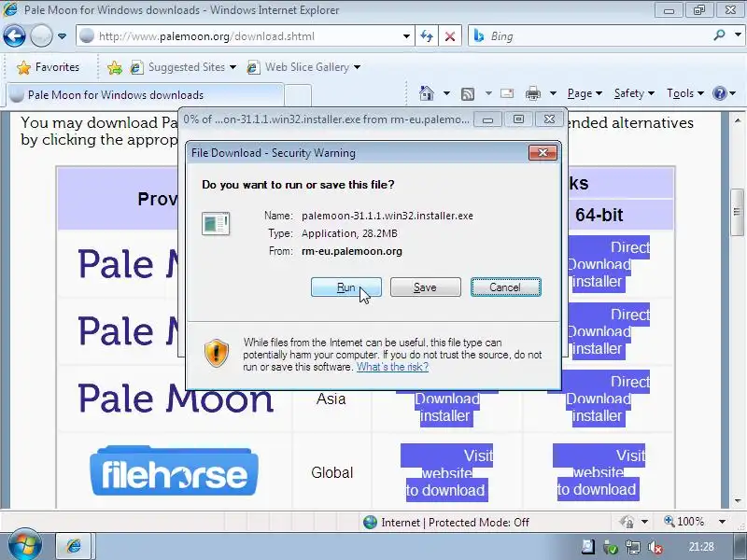747x560 pixels.
Task: Click the RSS Feeds icon
Action: 468,94
